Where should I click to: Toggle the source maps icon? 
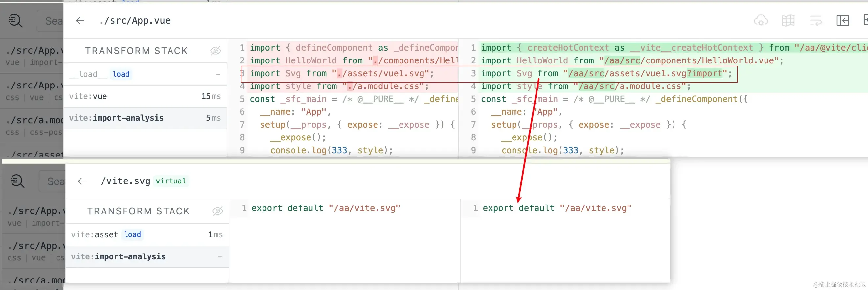coord(788,21)
